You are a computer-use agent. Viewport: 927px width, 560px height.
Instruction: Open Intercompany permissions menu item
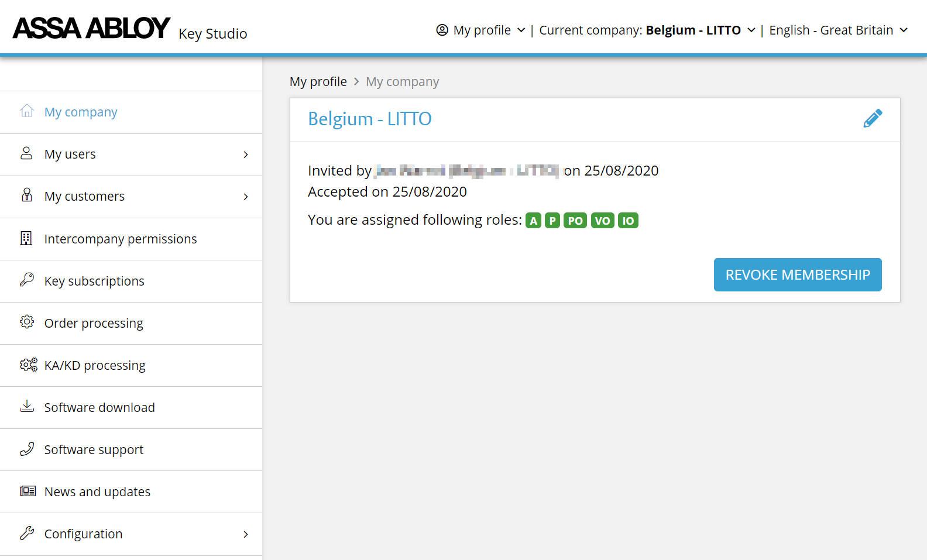point(121,239)
